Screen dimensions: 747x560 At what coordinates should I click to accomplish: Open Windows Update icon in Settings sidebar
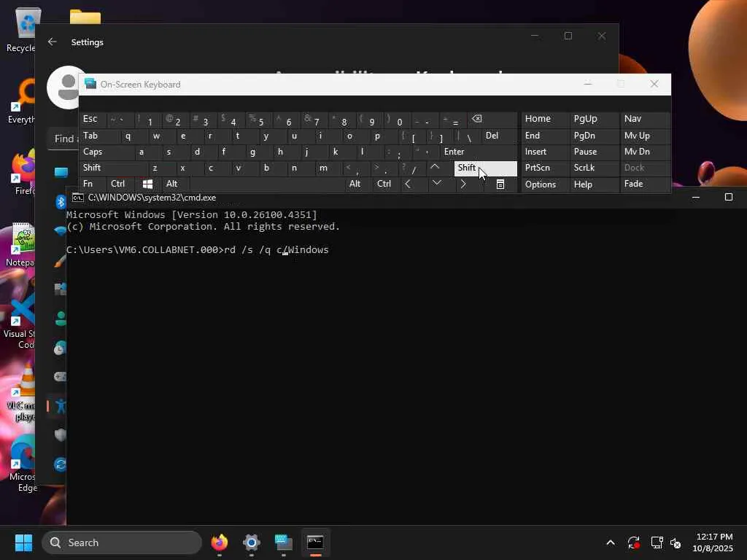[61, 464]
